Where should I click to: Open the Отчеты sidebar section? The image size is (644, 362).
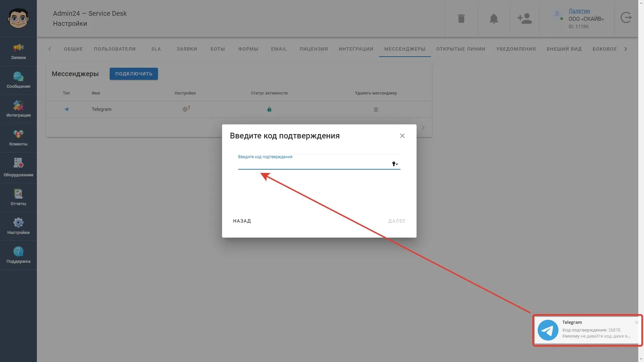[x=18, y=197]
